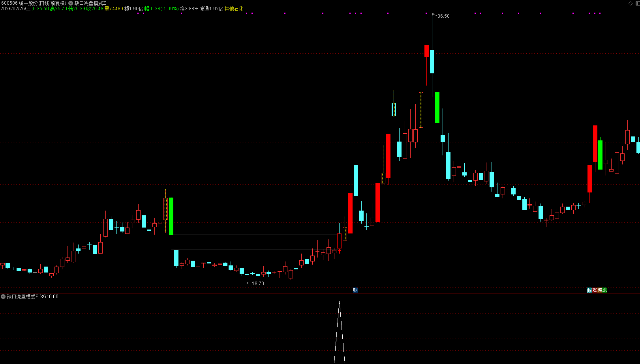The image size is (640, 364).
Task: Click the red 涨 event marker
Action: (x=595, y=290)
